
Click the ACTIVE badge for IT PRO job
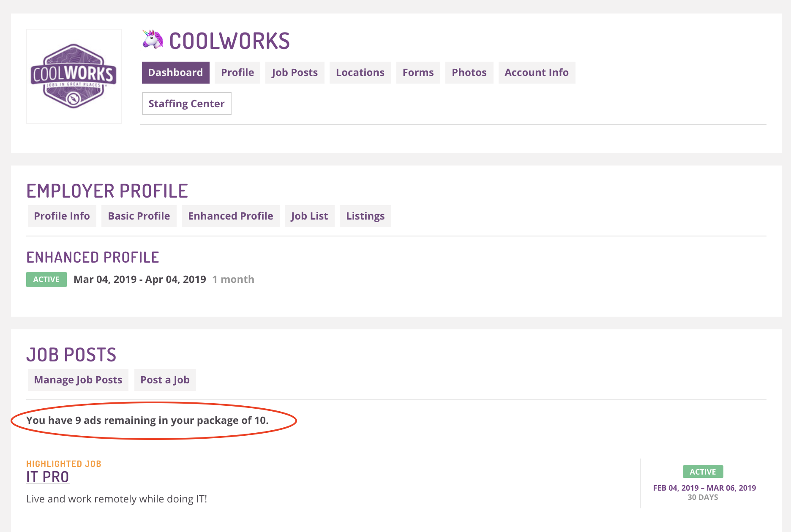[x=703, y=472]
